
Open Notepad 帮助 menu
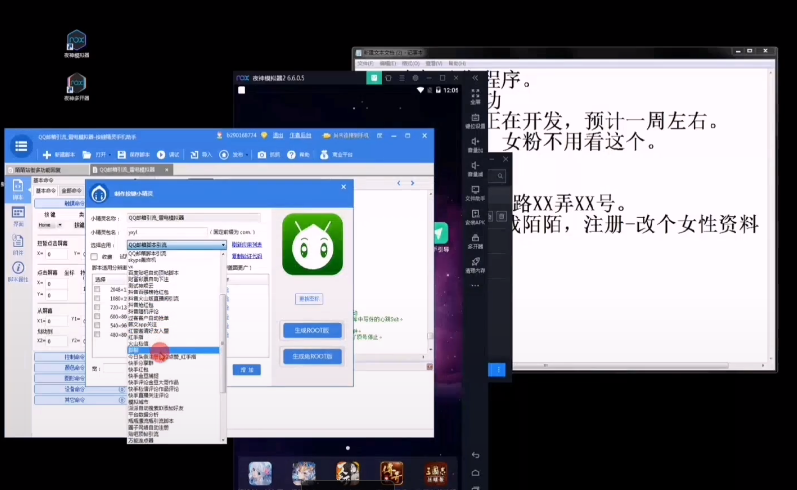pos(457,64)
